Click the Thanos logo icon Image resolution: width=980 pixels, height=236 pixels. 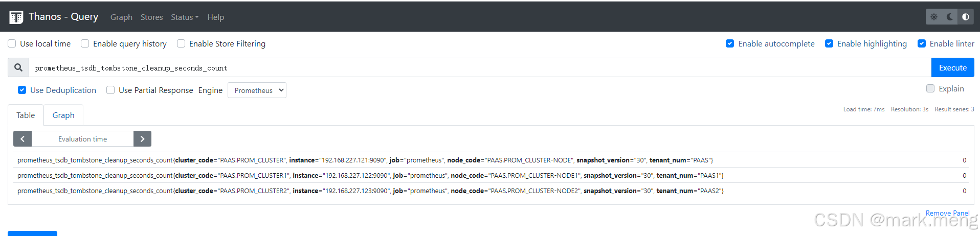point(16,17)
